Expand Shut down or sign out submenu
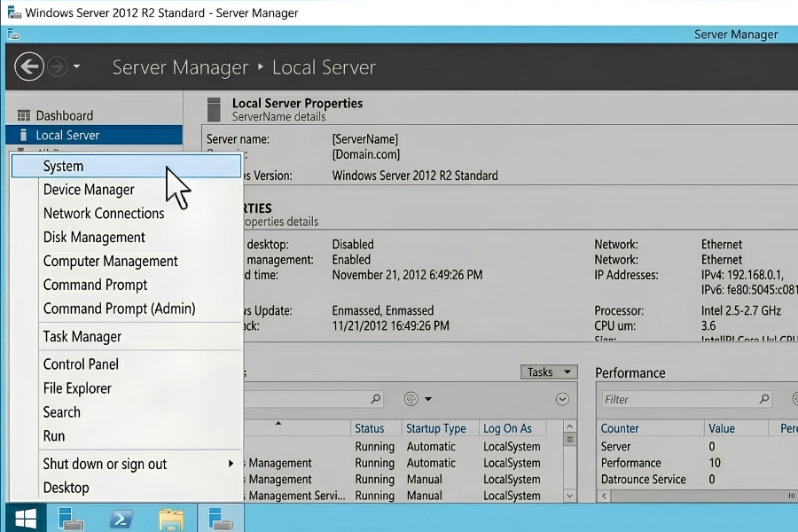 [x=138, y=464]
